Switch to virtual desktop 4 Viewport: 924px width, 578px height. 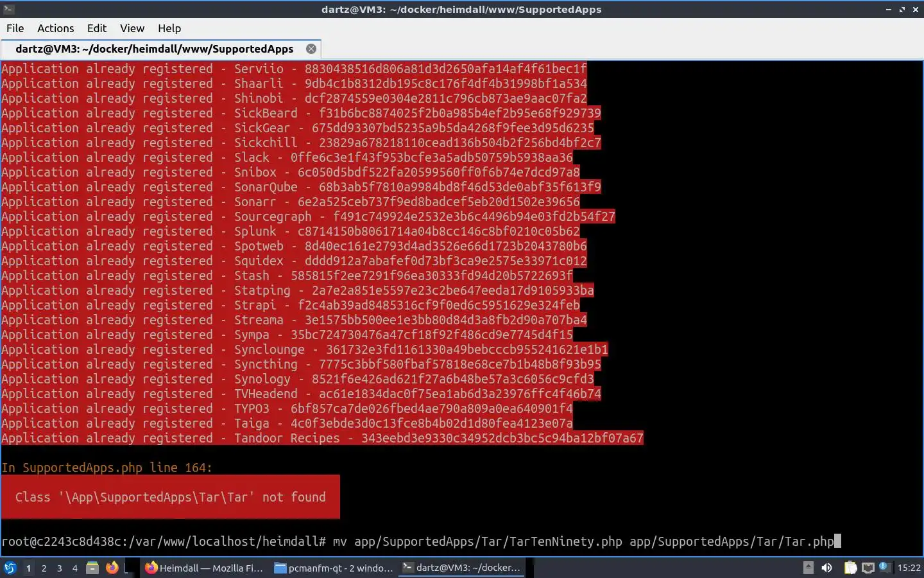pos(74,568)
